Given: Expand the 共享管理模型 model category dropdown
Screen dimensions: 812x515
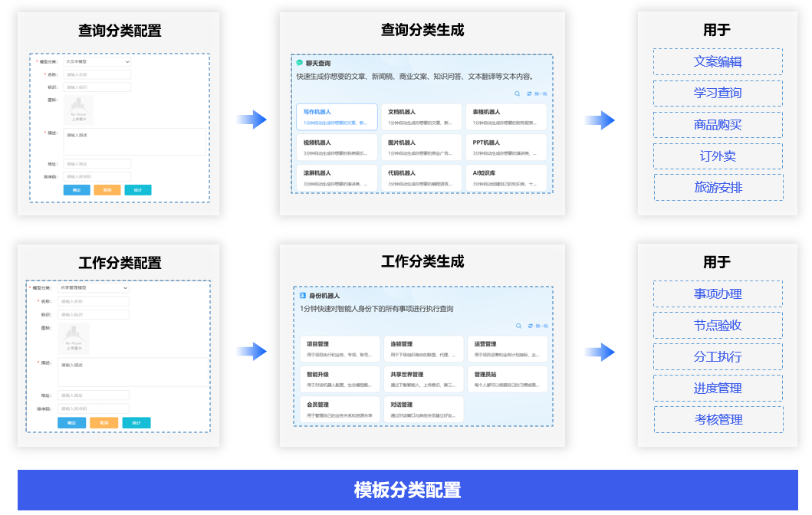Looking at the screenshot, I should coord(94,288).
